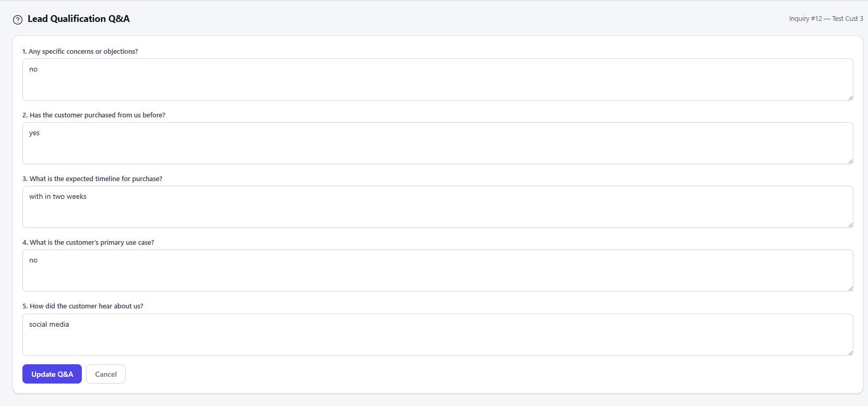868x406 pixels.
Task: Click the 'social media' answer text box
Action: [438, 335]
